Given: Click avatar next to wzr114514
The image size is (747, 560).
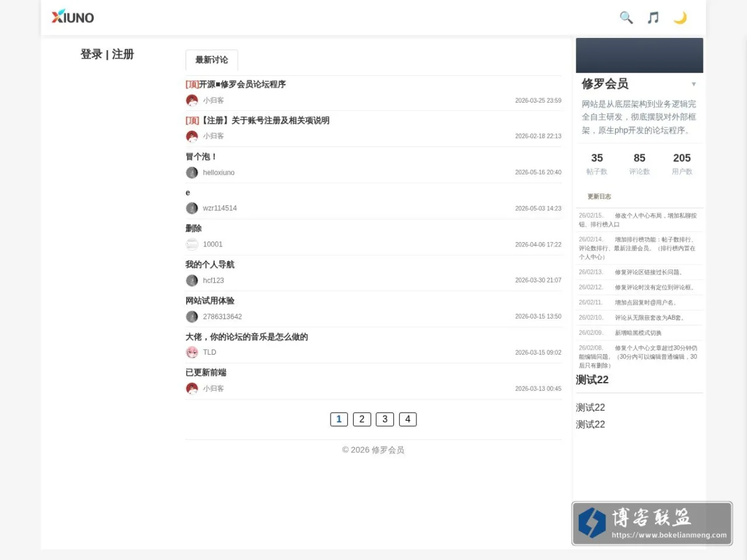Looking at the screenshot, I should (192, 208).
